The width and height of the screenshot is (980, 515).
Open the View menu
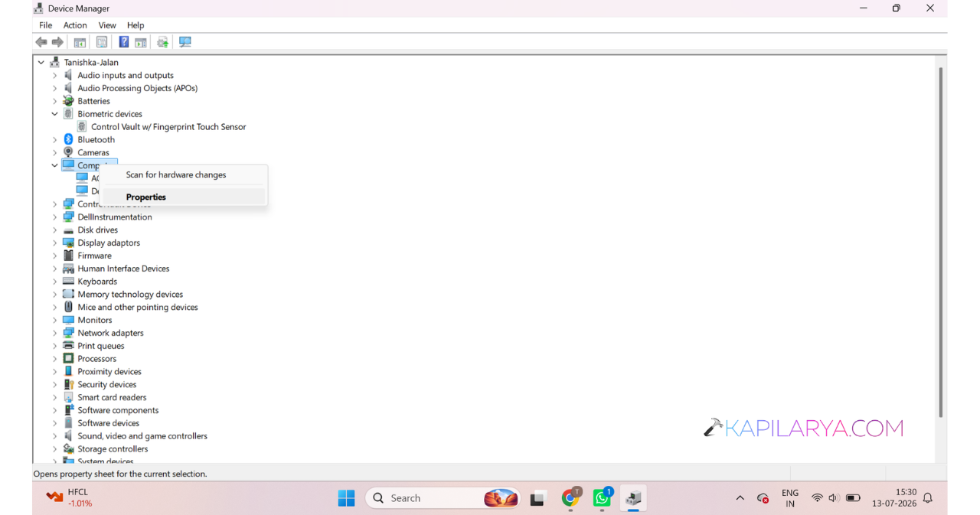[x=107, y=25]
